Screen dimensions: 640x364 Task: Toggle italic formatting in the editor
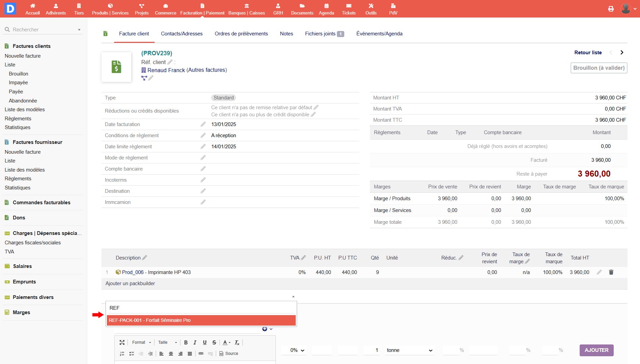(195, 342)
